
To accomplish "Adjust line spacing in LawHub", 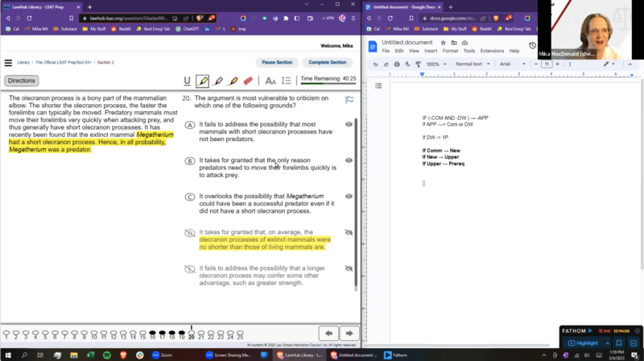I will pyautogui.click(x=287, y=81).
